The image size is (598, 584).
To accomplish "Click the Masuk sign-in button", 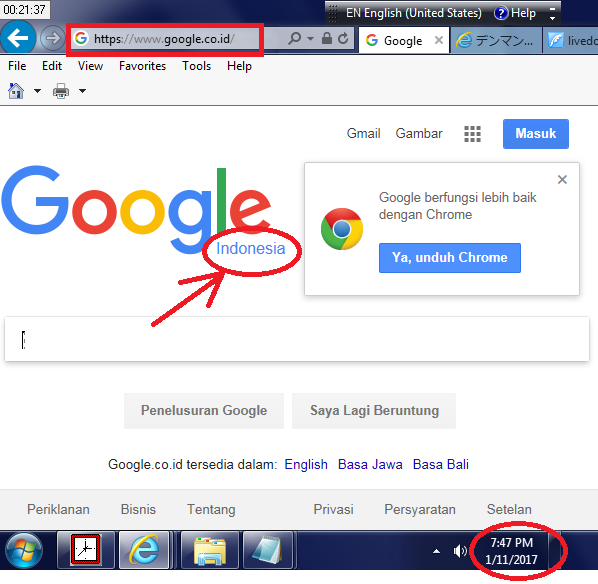I will (535, 134).
